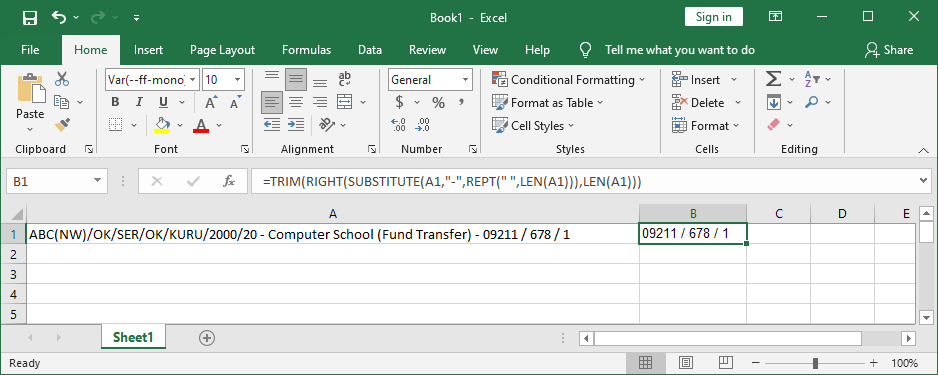Toggle Bold formatting
Image resolution: width=938 pixels, height=375 pixels.
tap(115, 102)
